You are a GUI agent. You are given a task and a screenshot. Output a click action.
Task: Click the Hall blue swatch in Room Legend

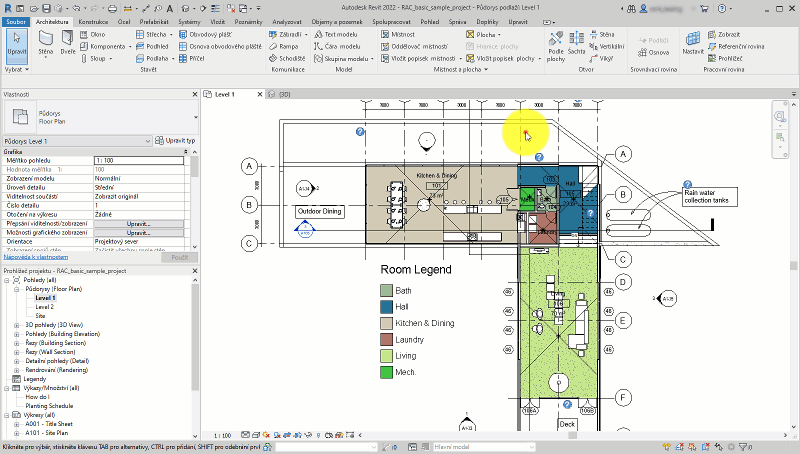[x=386, y=307]
